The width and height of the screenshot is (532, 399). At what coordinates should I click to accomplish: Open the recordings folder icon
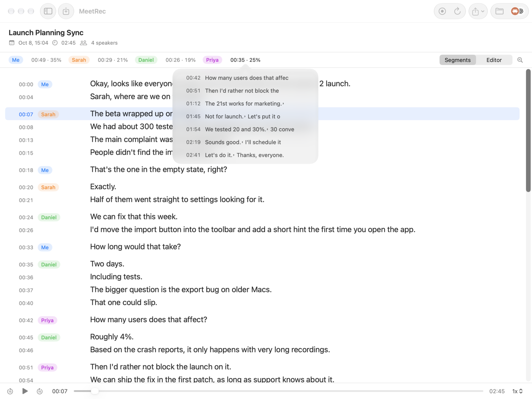tap(499, 11)
